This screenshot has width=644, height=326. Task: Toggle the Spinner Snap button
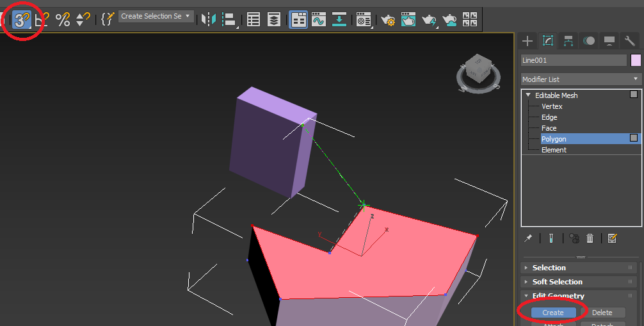(83, 19)
